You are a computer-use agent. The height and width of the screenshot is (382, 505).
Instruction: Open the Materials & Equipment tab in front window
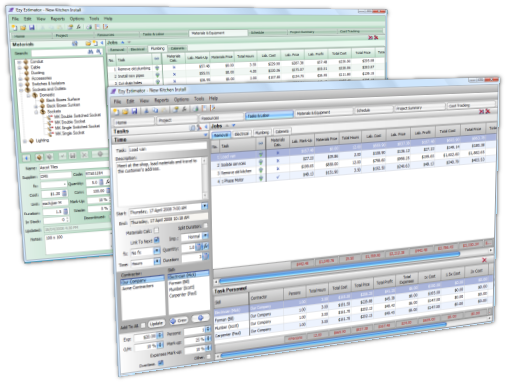pos(323,113)
